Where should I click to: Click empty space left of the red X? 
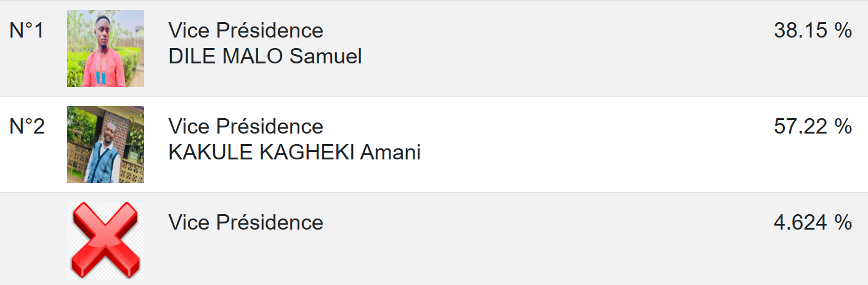[x=31, y=240]
